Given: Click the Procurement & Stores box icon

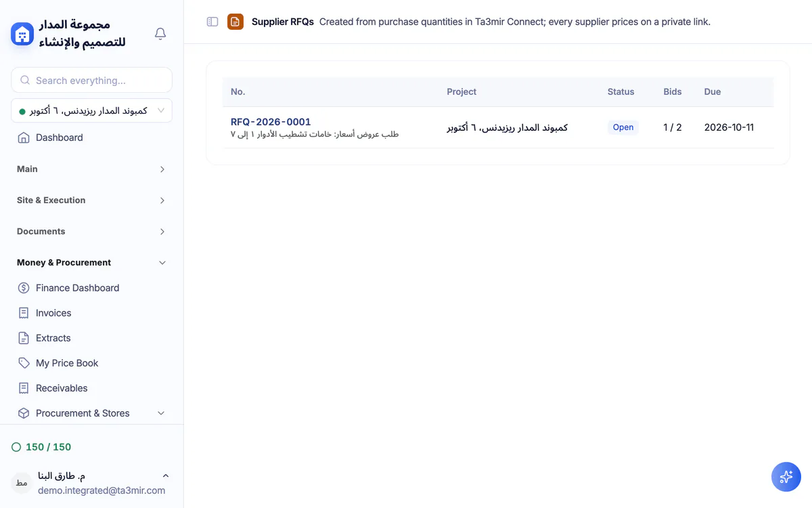Looking at the screenshot, I should pyautogui.click(x=24, y=413).
